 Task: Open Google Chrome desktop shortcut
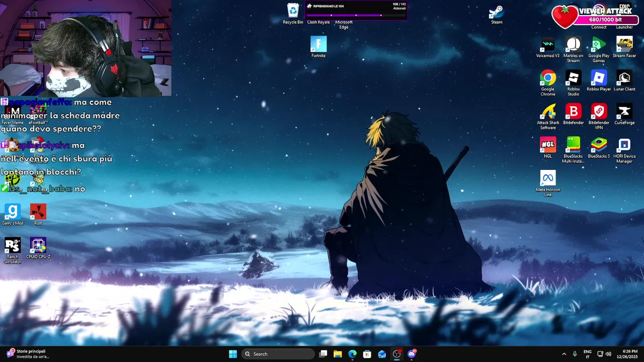click(x=548, y=83)
